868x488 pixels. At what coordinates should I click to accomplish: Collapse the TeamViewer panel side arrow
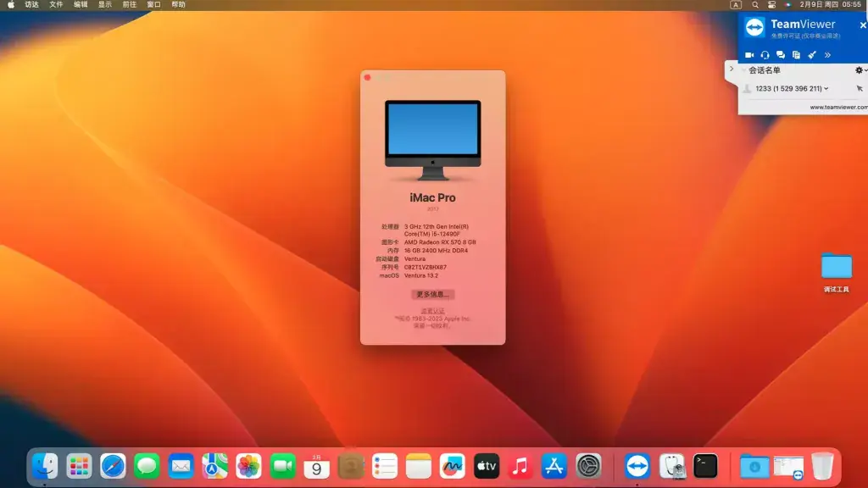(732, 69)
